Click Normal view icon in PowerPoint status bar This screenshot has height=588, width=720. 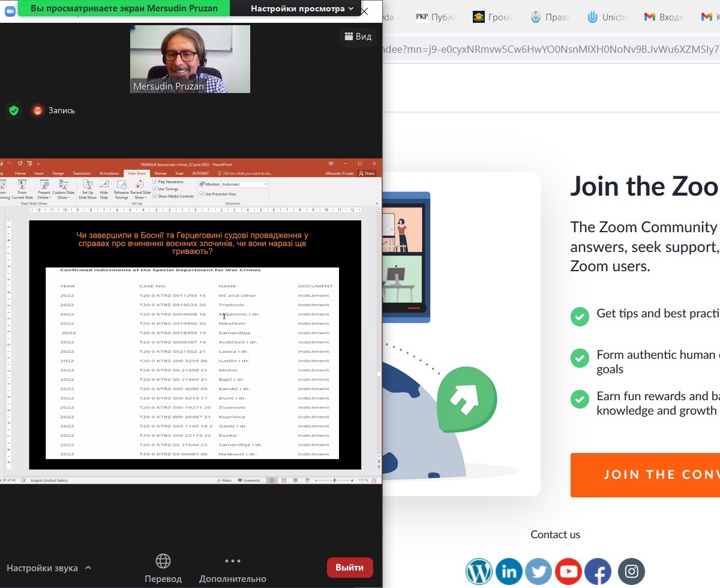tap(272, 481)
